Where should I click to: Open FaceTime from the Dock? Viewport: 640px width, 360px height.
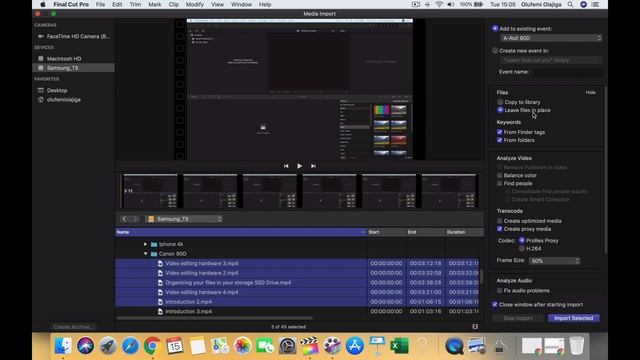click(265, 346)
